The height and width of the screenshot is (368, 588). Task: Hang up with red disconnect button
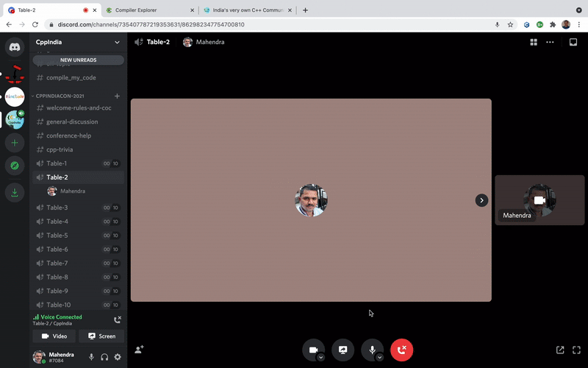401,350
